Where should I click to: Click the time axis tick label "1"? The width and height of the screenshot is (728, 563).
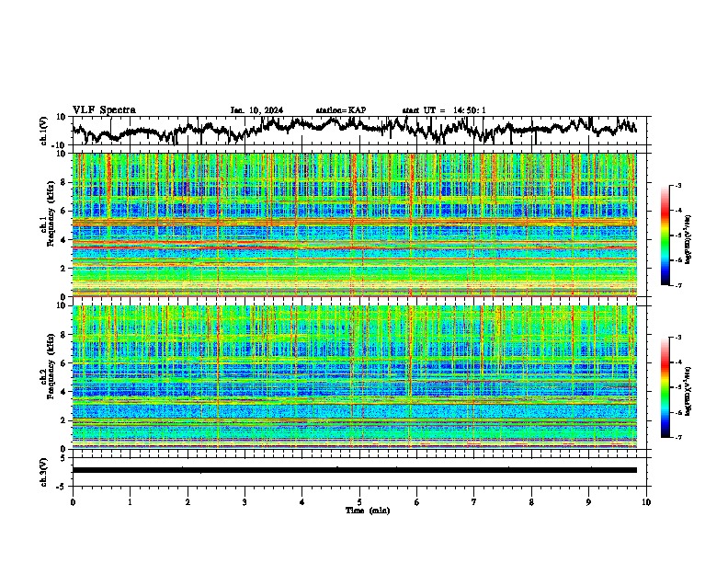pyautogui.click(x=130, y=502)
